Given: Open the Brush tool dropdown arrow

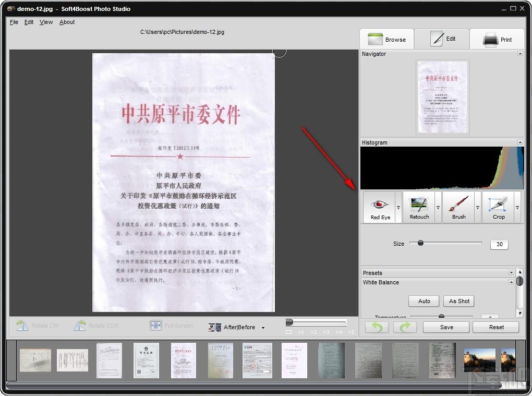Looking at the screenshot, I should click(478, 207).
